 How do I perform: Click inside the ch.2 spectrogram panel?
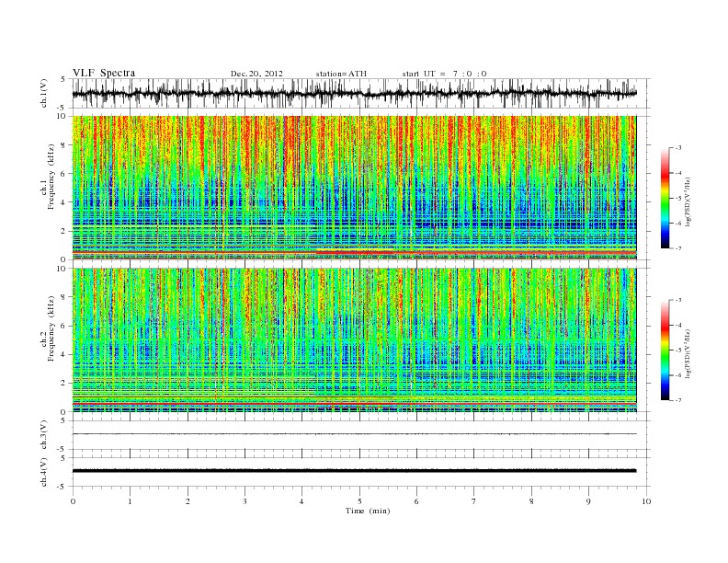tap(354, 340)
